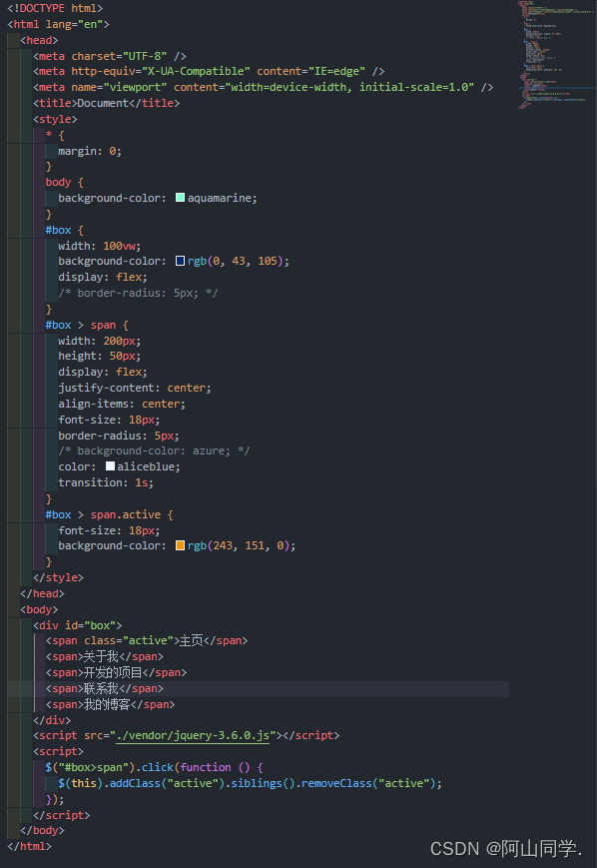Click the justify-content: center; line
The image size is (597, 868).
[x=135, y=389]
